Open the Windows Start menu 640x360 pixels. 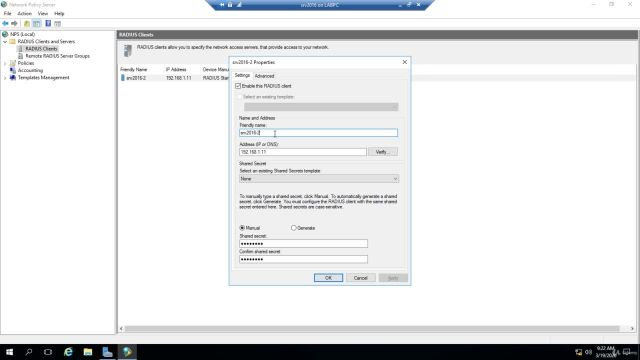click(x=9, y=351)
